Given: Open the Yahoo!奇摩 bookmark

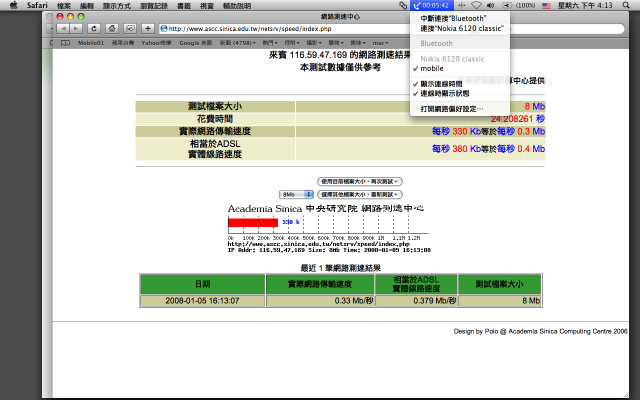Looking at the screenshot, I should click(156, 43).
